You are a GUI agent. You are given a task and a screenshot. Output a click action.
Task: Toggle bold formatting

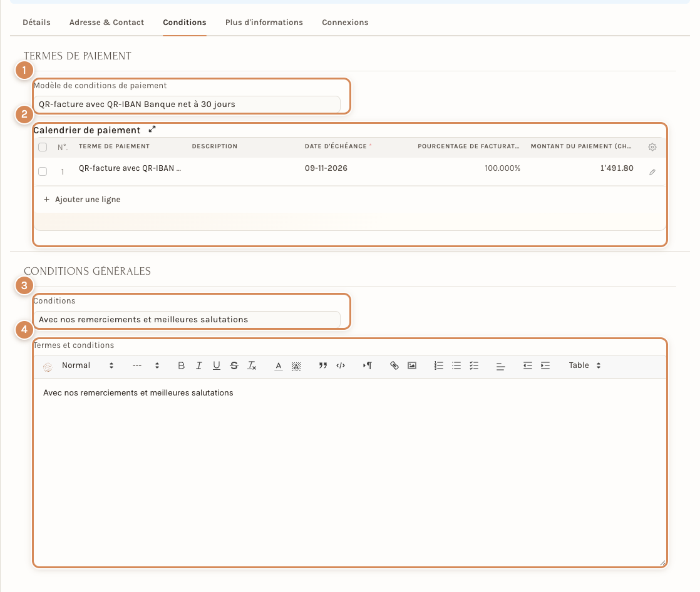coord(181,365)
